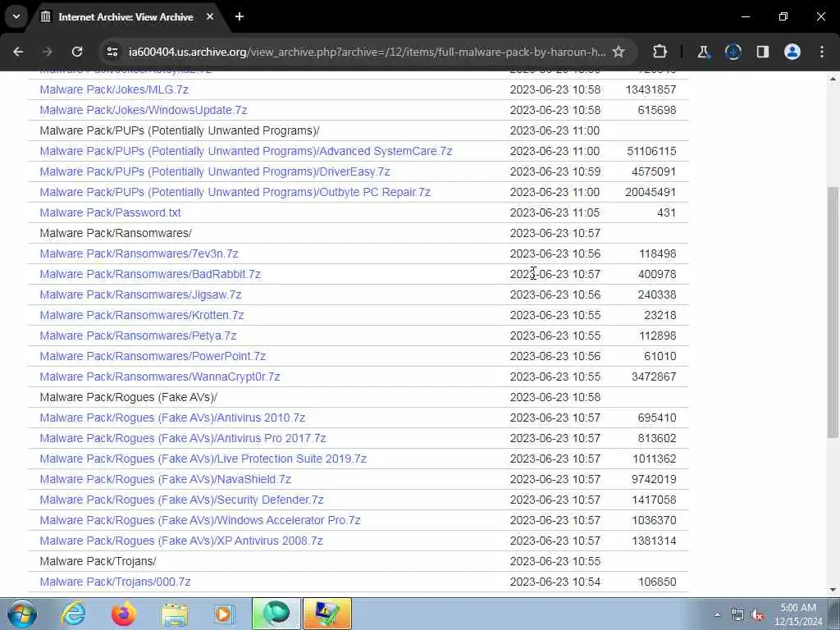
Task: Open the Krotten.7z link
Action: click(142, 315)
